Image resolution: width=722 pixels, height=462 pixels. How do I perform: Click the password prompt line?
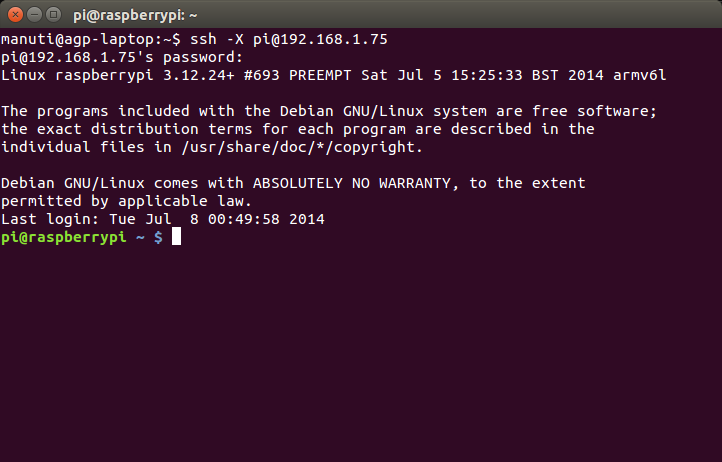[121, 57]
